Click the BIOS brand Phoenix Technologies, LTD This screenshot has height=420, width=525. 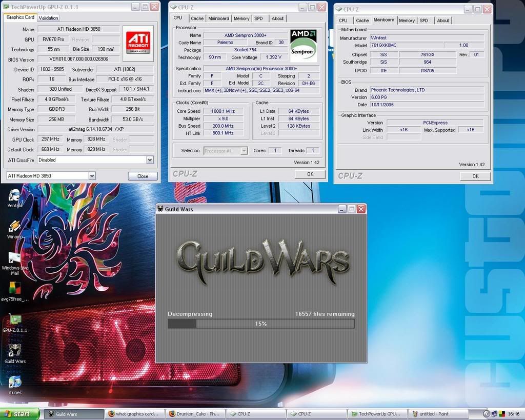[x=427, y=90]
